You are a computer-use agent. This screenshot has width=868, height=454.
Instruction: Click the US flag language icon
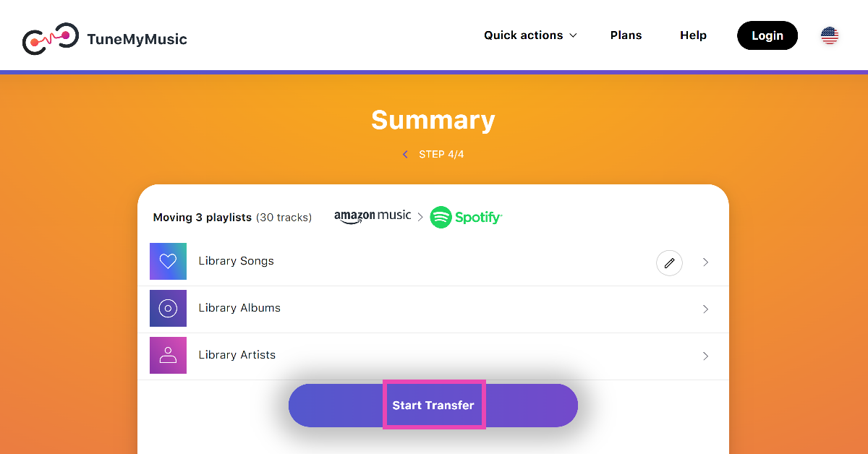(x=830, y=35)
